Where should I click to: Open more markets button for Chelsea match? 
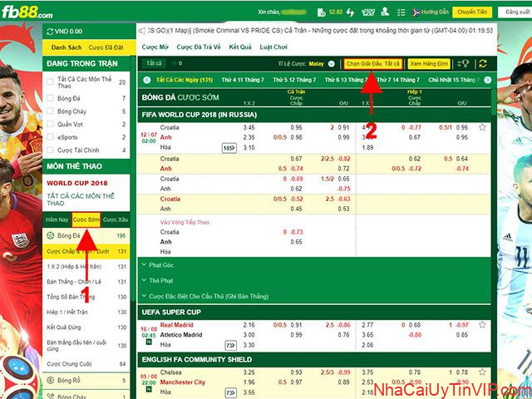pyautogui.click(x=231, y=393)
